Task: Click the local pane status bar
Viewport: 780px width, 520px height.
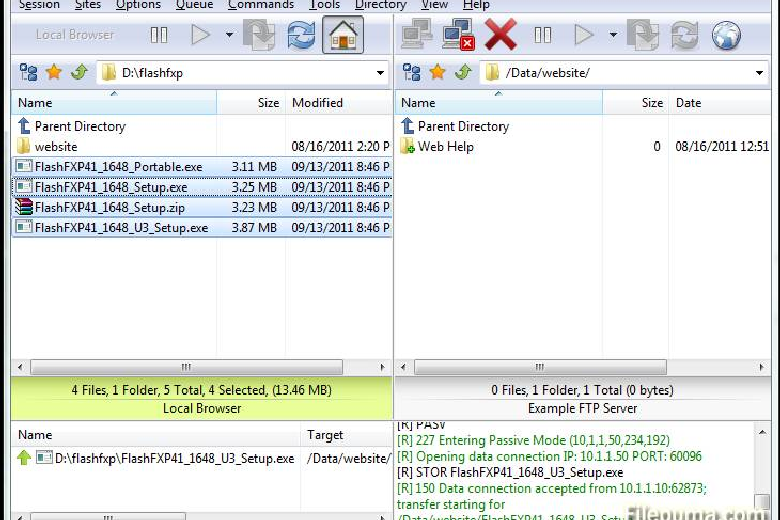Action: pos(202,399)
